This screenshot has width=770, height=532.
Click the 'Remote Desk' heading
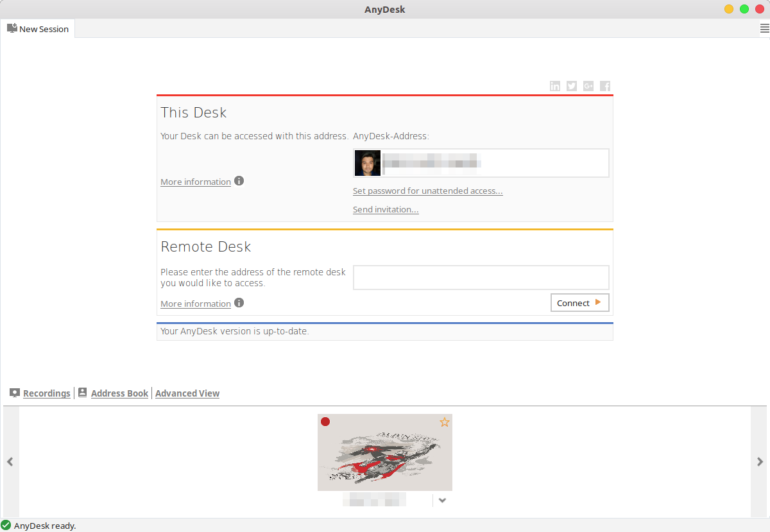pos(206,246)
